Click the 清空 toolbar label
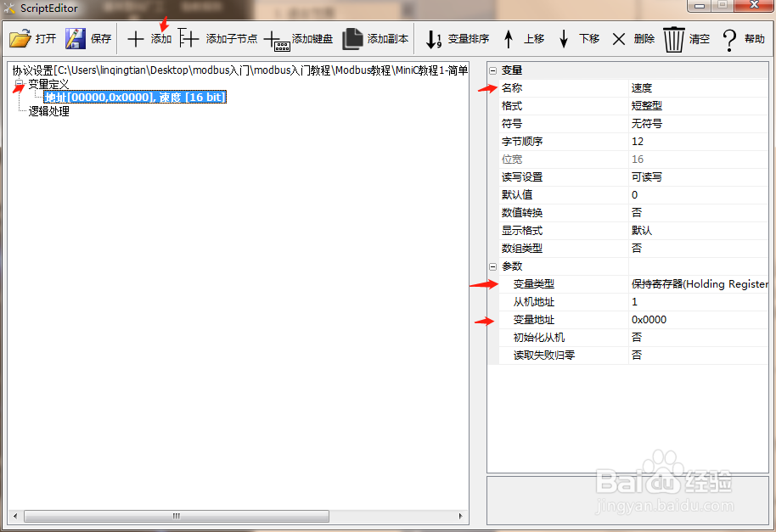 coord(700,38)
